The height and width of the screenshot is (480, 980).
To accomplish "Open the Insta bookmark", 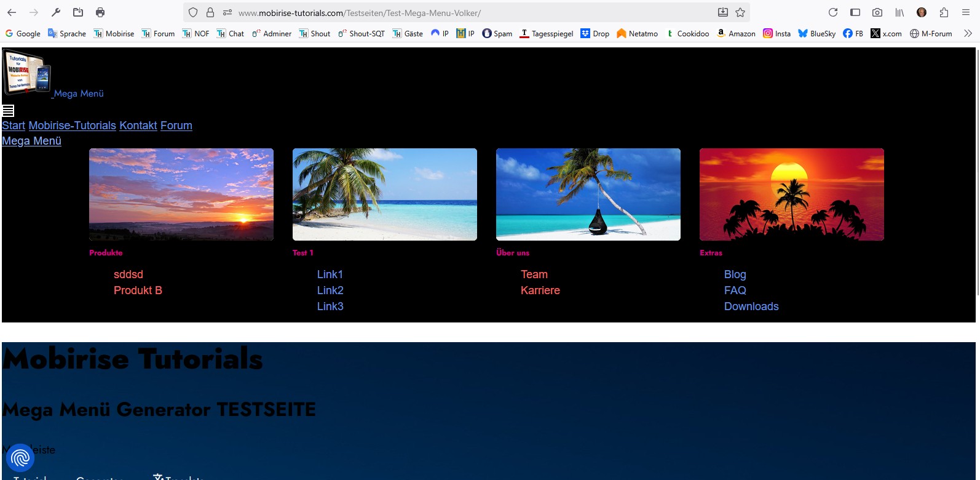I will pyautogui.click(x=777, y=34).
